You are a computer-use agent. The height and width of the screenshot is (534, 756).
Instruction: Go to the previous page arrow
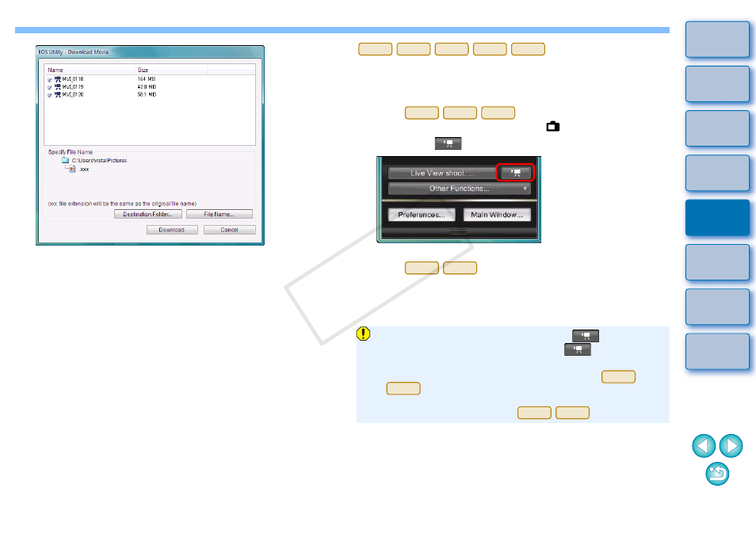[x=704, y=446]
